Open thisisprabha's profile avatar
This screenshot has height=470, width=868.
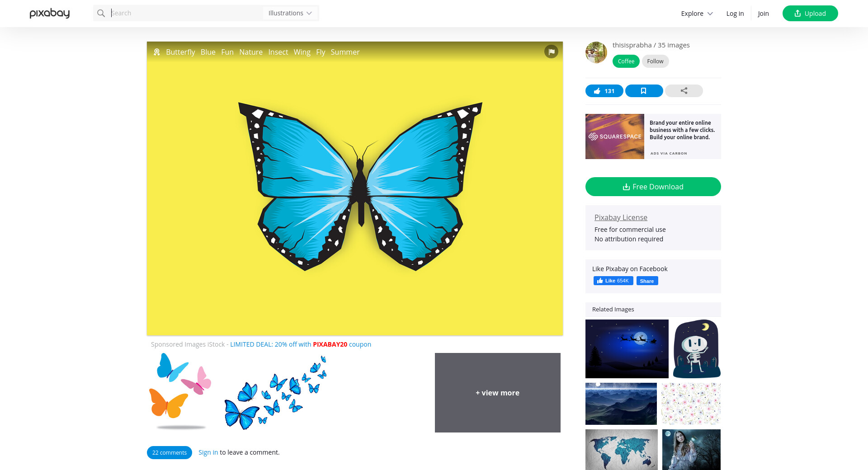point(596,52)
